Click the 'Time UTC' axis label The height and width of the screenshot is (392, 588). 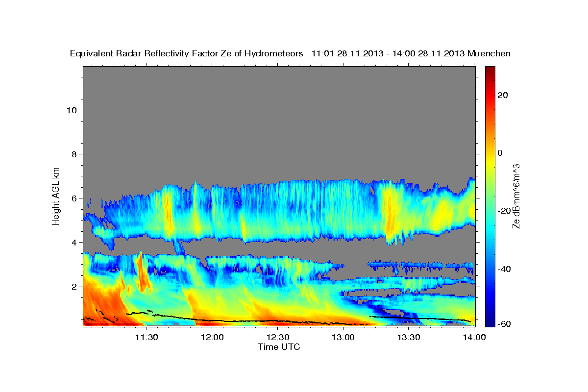(279, 347)
